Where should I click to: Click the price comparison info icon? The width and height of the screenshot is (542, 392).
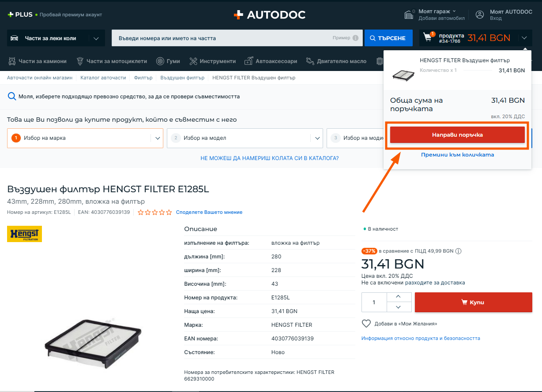(x=458, y=251)
